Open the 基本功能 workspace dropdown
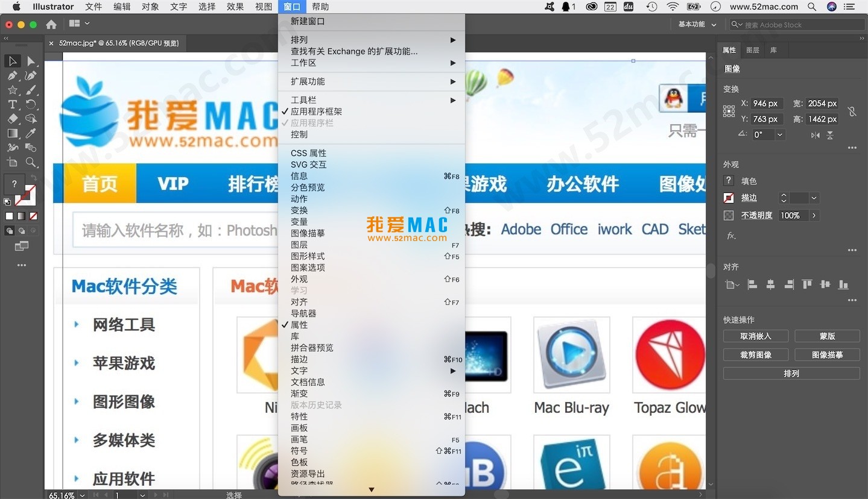This screenshot has width=868, height=499. 697,25
